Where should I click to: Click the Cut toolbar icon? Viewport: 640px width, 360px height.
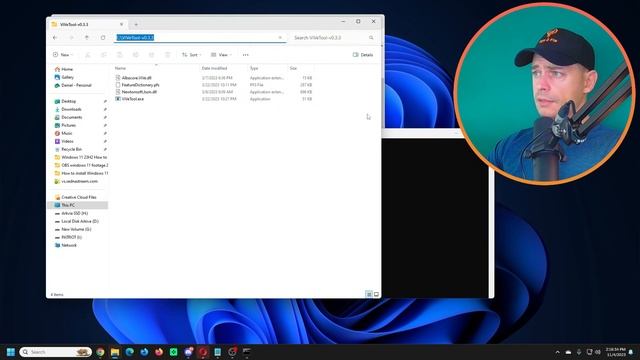[x=87, y=55]
